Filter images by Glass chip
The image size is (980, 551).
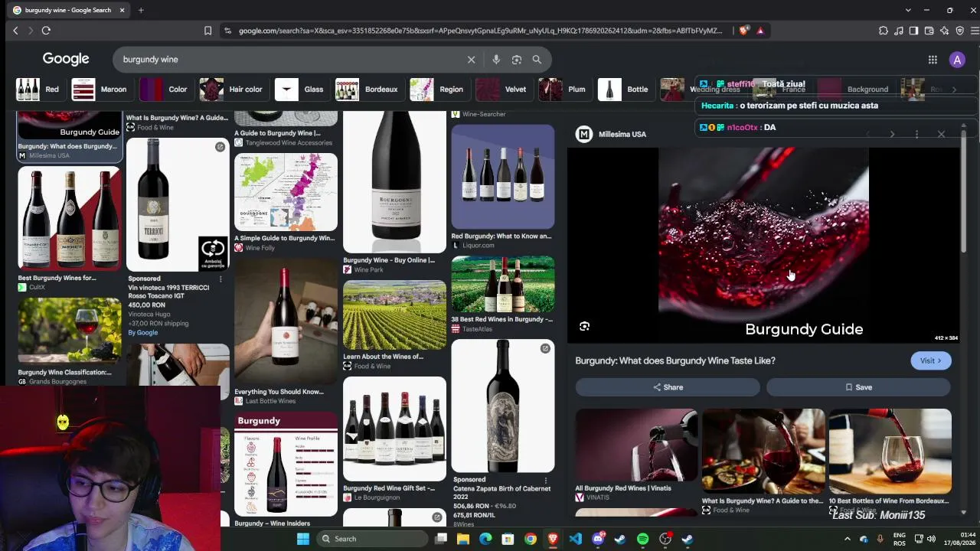pos(300,90)
